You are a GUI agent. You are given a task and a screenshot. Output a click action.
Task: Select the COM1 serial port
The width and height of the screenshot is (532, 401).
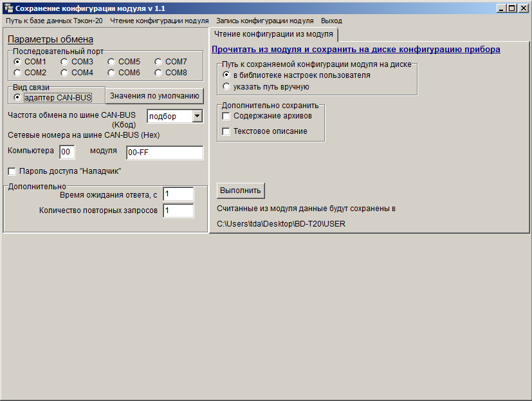point(18,62)
